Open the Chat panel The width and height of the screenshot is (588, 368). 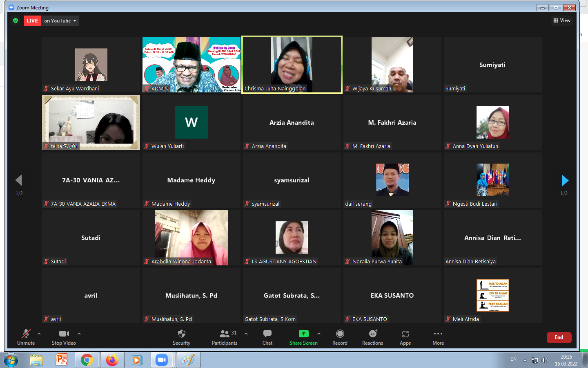(267, 337)
